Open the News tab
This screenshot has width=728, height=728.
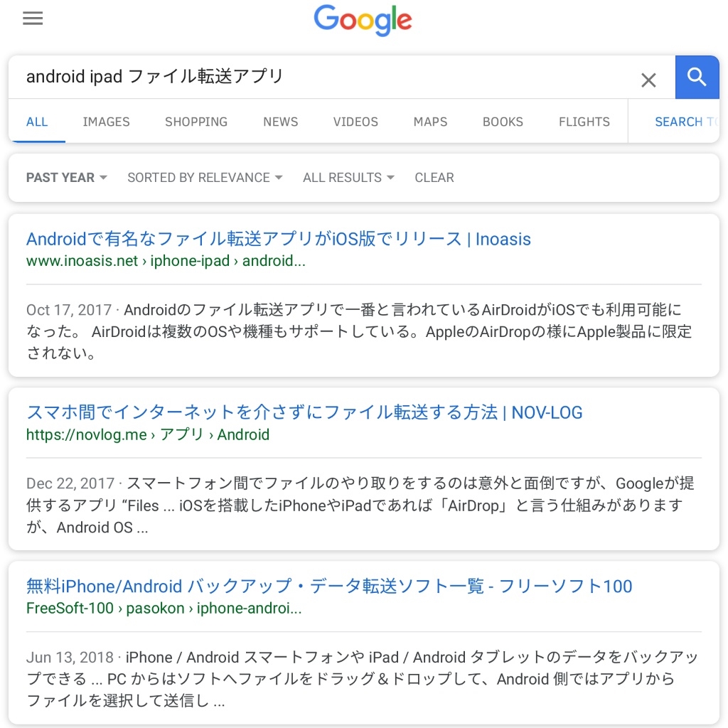click(280, 122)
